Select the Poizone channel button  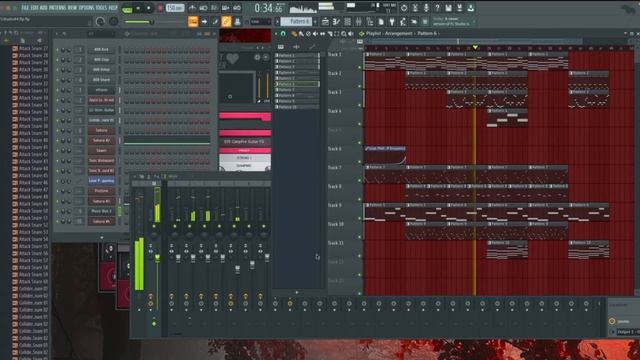pos(101,191)
